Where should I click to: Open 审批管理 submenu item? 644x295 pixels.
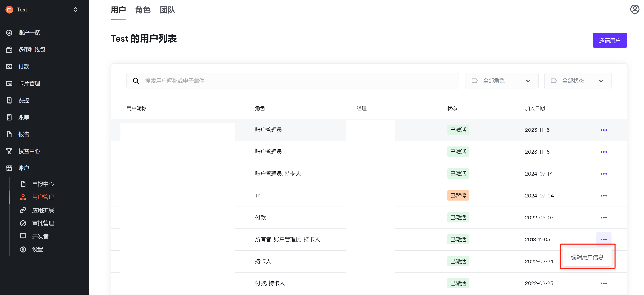point(43,223)
